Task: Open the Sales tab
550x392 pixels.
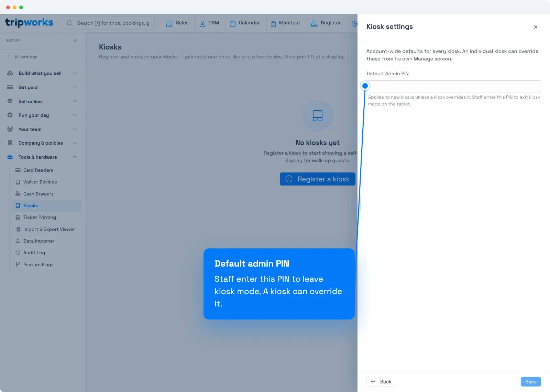Action: pos(177,23)
